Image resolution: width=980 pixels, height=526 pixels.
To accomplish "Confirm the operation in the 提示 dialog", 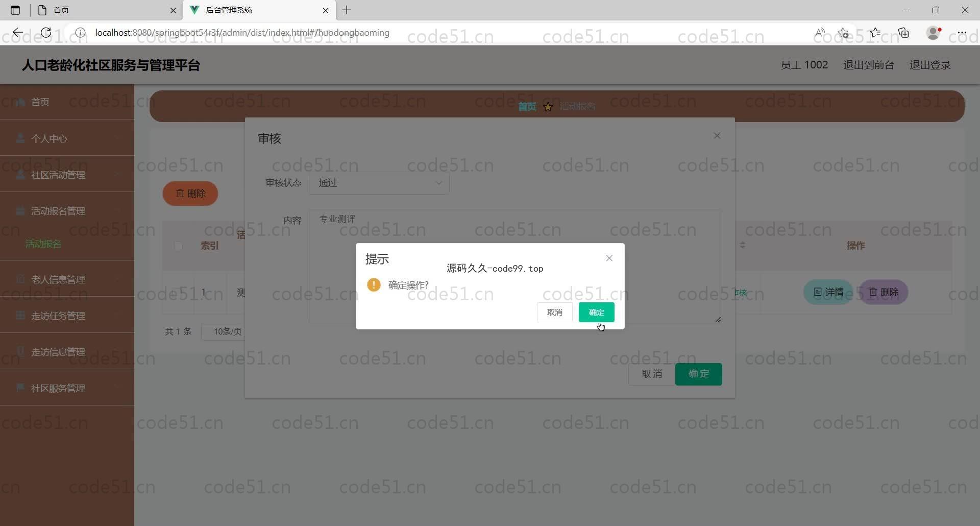I will (x=596, y=312).
